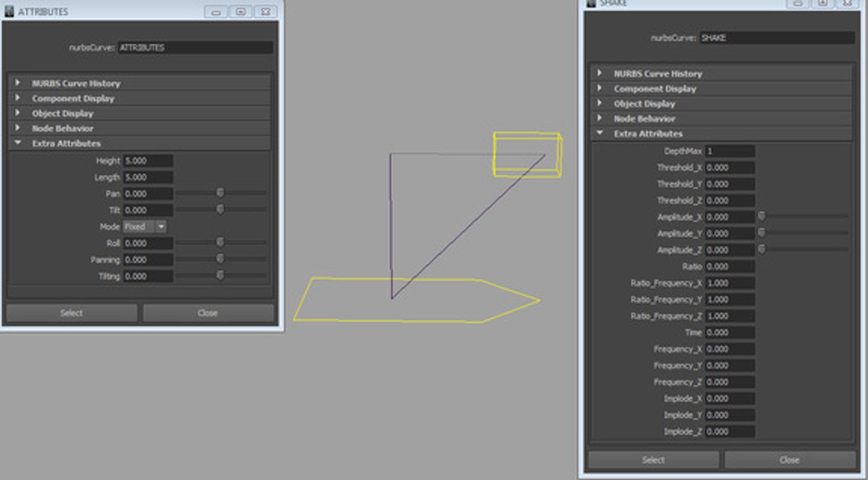868x480 pixels.
Task: Click the Tilting slider handle
Action: tap(220, 275)
